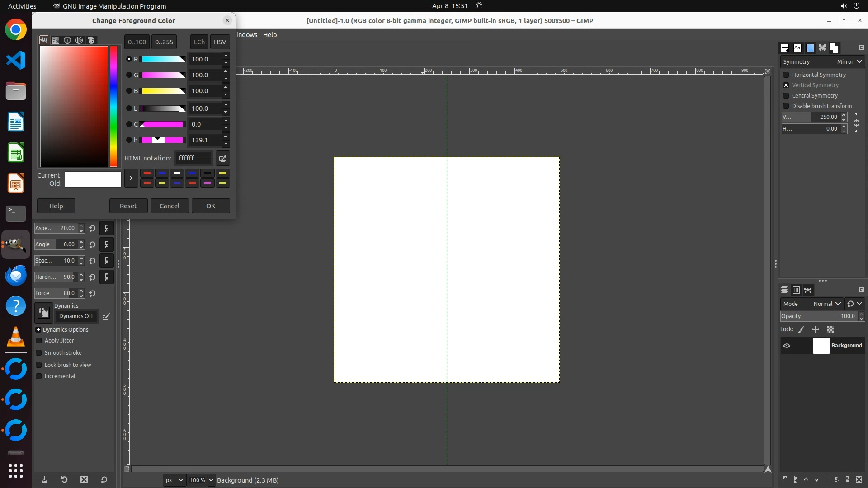Switch to the HSV color model

tap(220, 42)
